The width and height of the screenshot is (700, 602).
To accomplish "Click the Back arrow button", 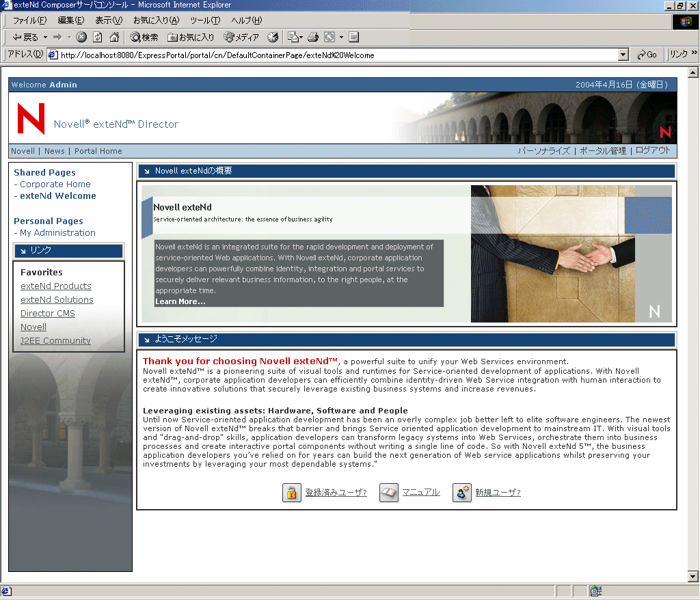I will pos(25,38).
